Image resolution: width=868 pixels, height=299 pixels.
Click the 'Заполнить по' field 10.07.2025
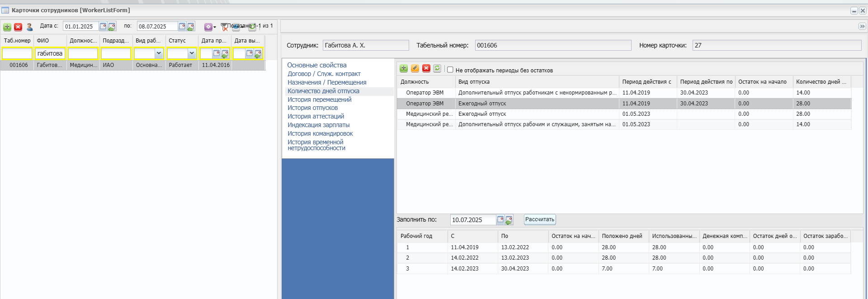473,220
